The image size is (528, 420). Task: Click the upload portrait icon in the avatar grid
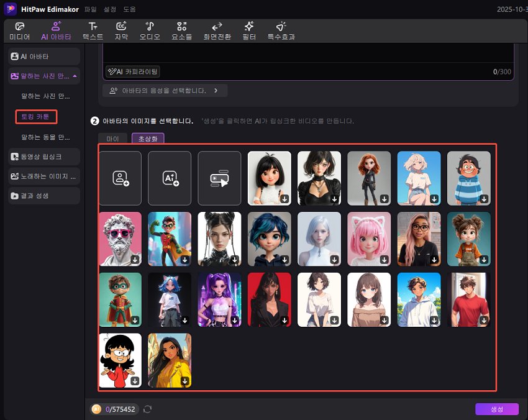point(120,178)
